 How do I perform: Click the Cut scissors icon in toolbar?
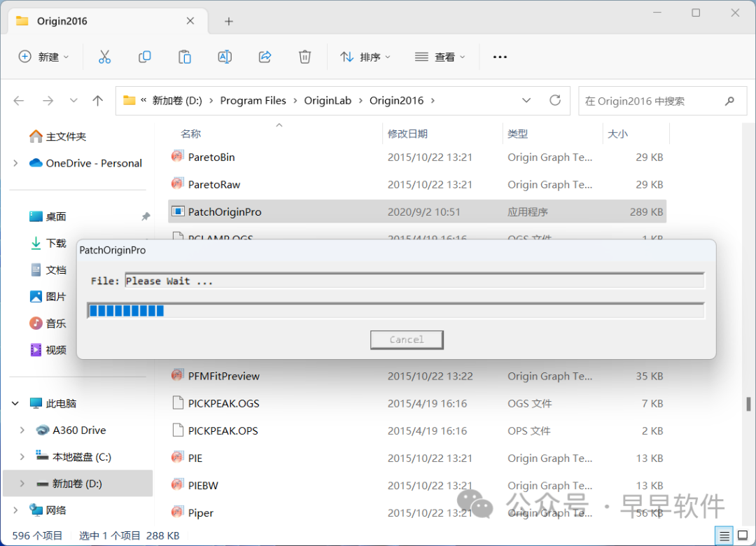click(x=104, y=57)
